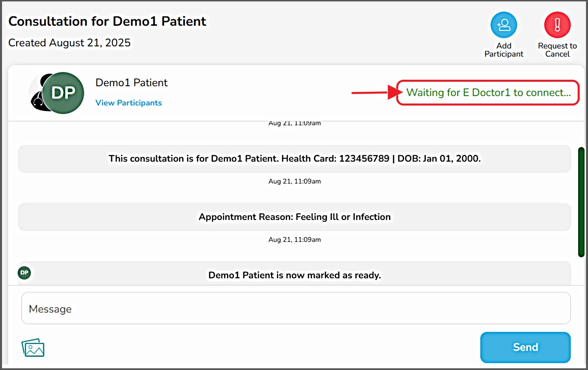Open the View Participants link
This screenshot has height=370, width=588.
(x=128, y=103)
